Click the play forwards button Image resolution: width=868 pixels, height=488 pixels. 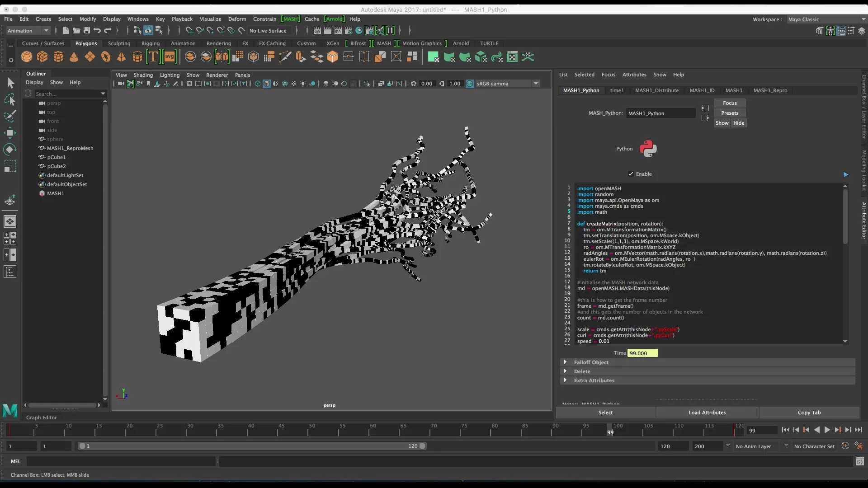click(827, 430)
